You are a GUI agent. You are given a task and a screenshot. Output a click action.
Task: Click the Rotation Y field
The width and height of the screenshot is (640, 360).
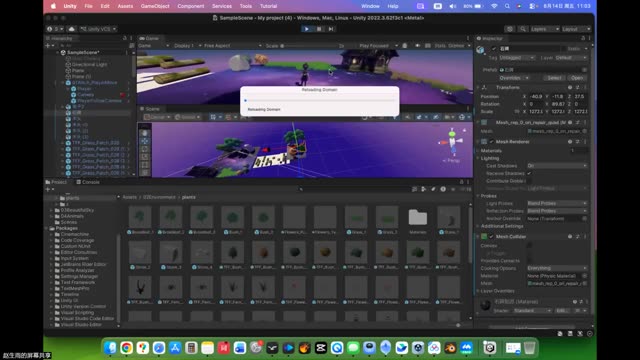[x=558, y=104]
